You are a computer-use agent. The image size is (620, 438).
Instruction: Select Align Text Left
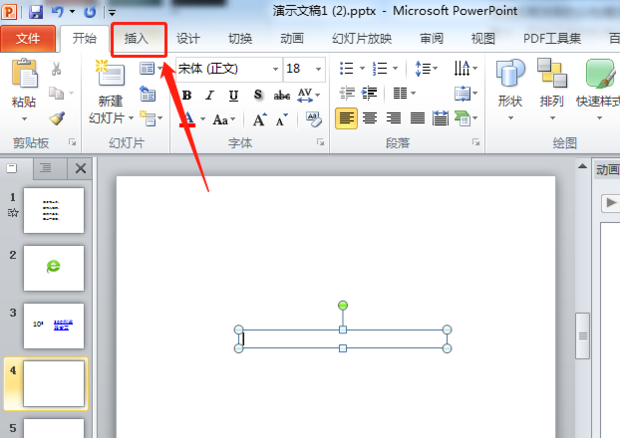coord(347,118)
